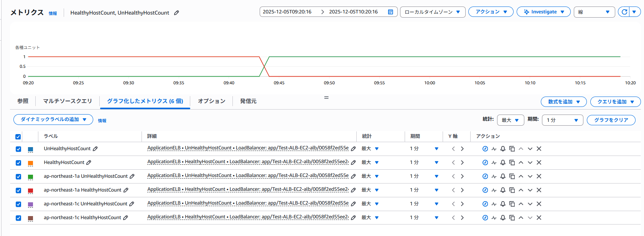The width and height of the screenshot is (644, 236).
Task: Open the ローカルタイムゾーン dropdown
Action: (432, 12)
